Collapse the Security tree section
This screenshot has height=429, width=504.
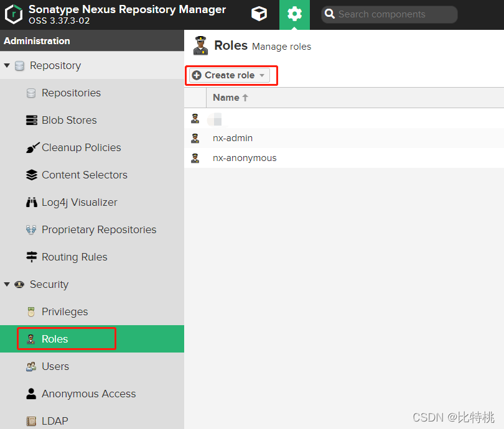pos(7,284)
